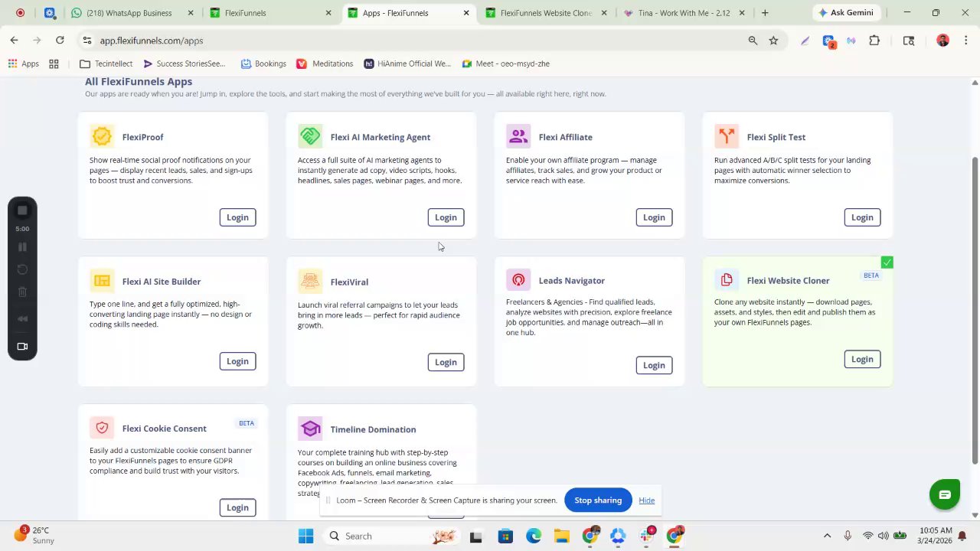Open the taskbar weather widget showing 26°C
Image resolution: width=980 pixels, height=551 pixels.
point(34,536)
